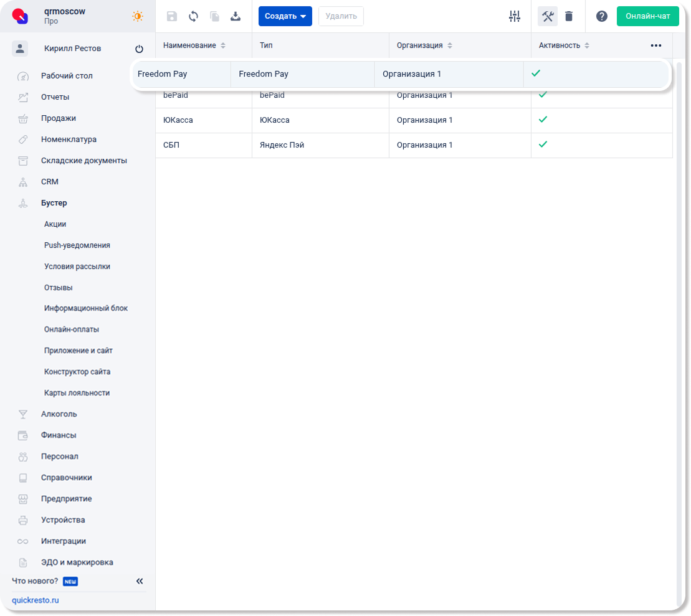Toggle activity checkmark for ЮКасса row
This screenshot has height=616, width=691.
[543, 119]
